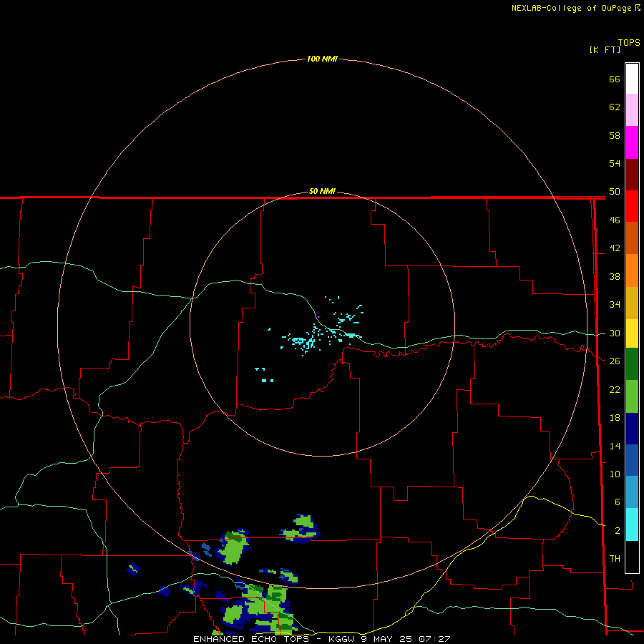Click the yellow 30 kft legend swatch
The height and width of the screenshot is (644, 644).
click(632, 333)
